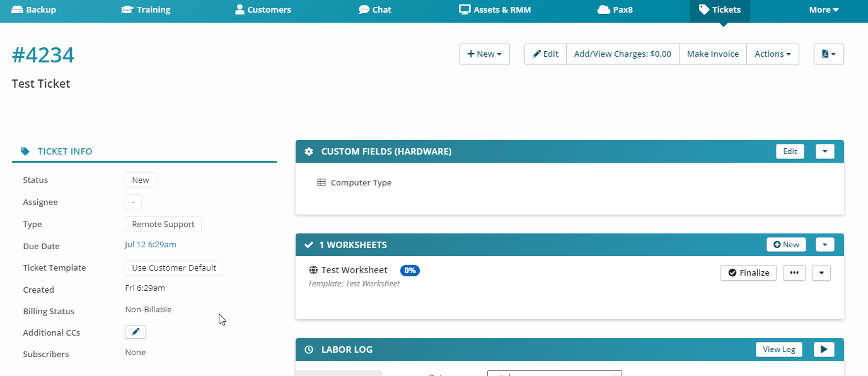
Task: Click the globe icon beside Test Worksheet
Action: tap(313, 270)
